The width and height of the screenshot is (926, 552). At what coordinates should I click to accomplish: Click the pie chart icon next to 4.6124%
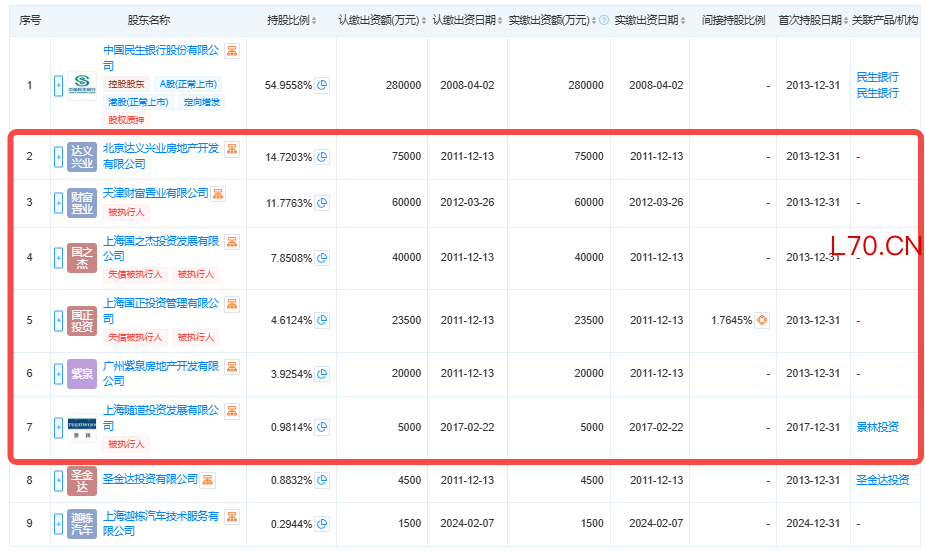point(322,321)
